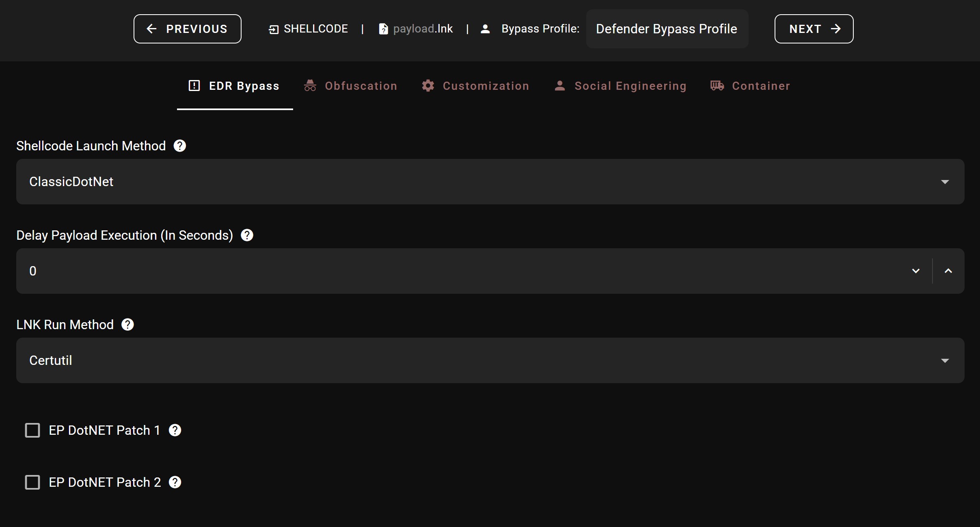Increase delay seconds with up chevron
Image resolution: width=980 pixels, height=527 pixels.
pos(948,271)
